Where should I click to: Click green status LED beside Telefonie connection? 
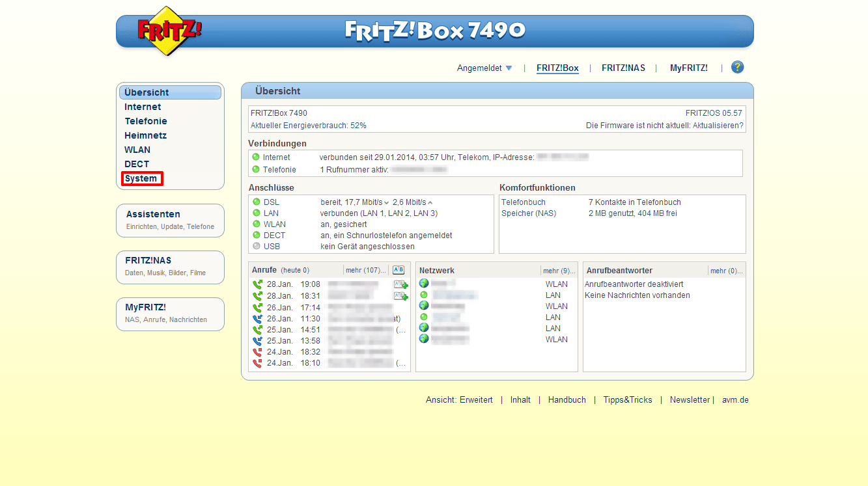point(256,169)
